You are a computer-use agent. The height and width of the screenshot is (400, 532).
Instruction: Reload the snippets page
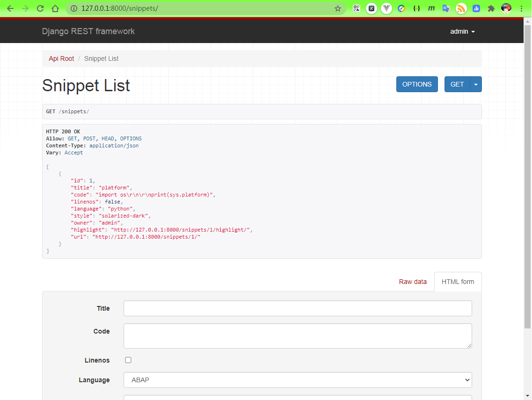(x=40, y=8)
